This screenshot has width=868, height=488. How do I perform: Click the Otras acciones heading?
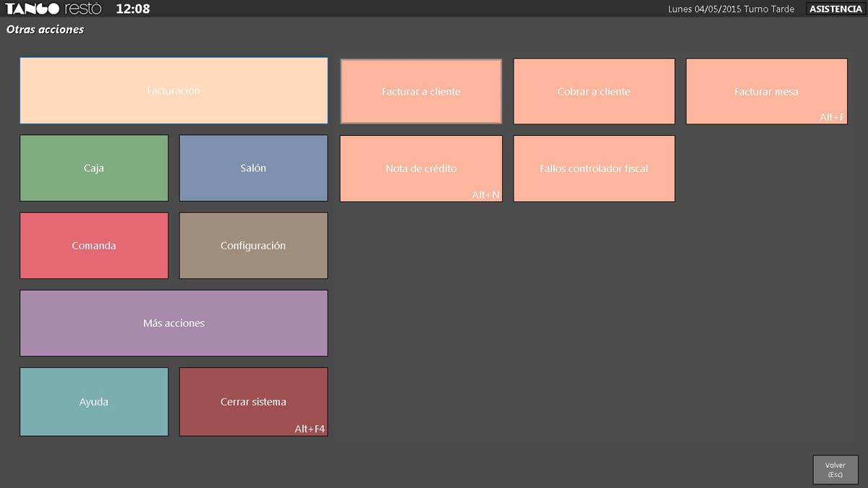(45, 30)
